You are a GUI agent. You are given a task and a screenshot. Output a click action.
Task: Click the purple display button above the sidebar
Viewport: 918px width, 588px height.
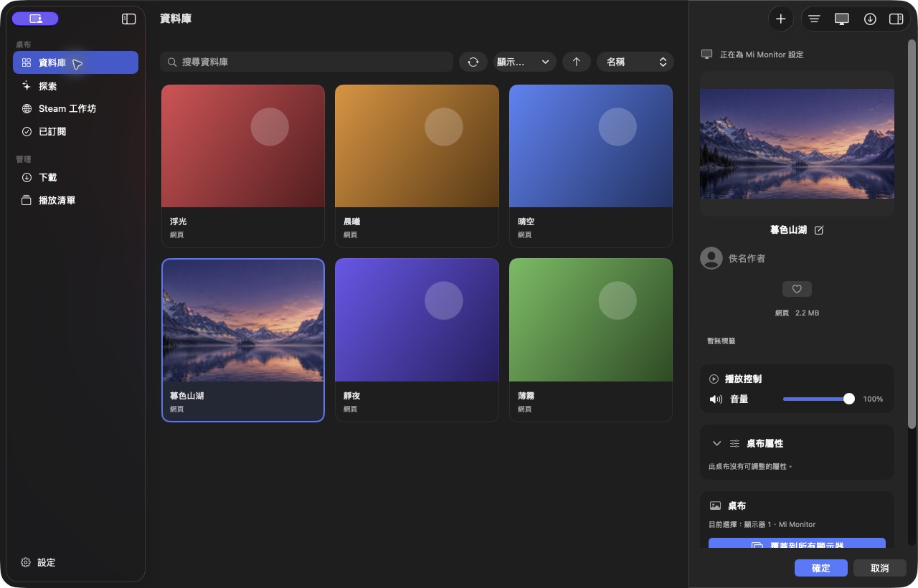[x=35, y=19]
